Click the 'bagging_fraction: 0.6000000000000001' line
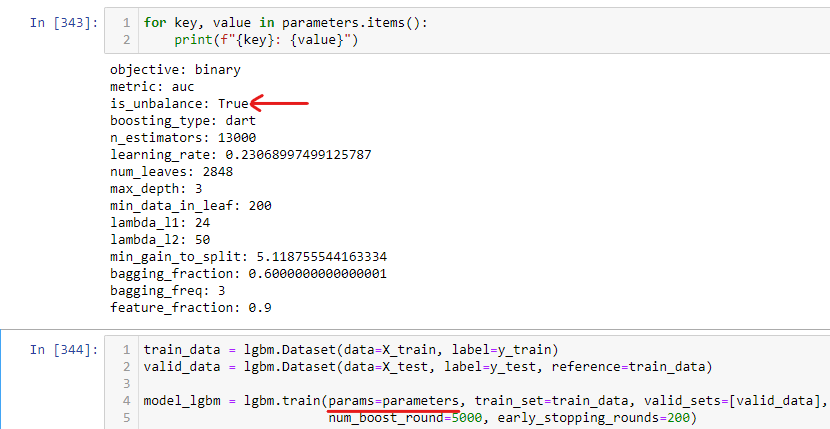Viewport: 830px width, 429px height. click(248, 274)
